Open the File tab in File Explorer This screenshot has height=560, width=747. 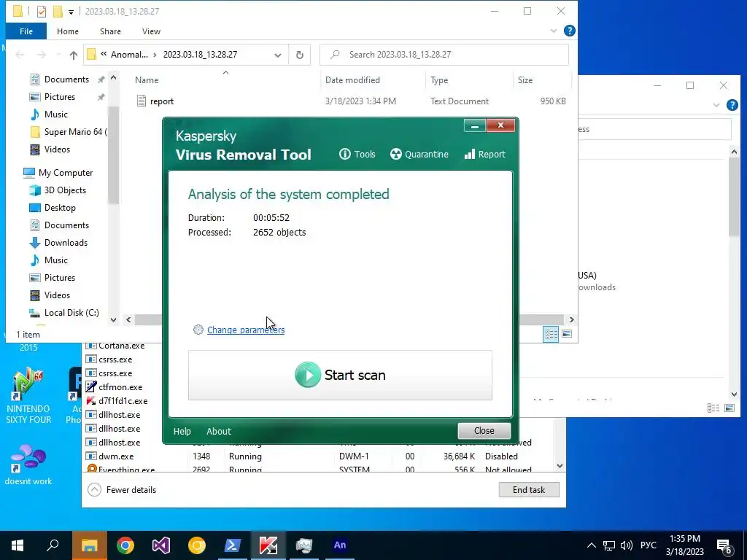pyautogui.click(x=26, y=31)
